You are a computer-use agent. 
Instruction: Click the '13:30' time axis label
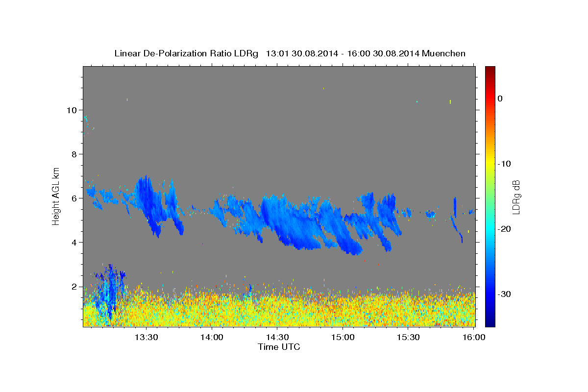[x=146, y=337]
